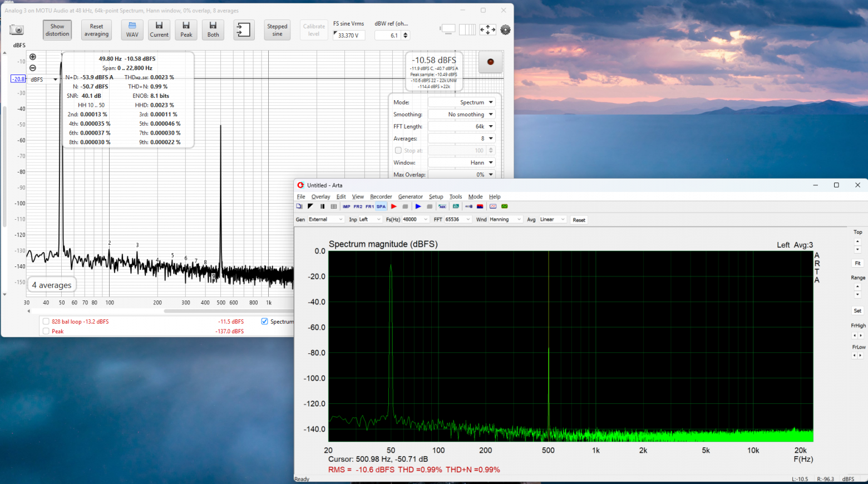Click the red record start arrow in Arta
This screenshot has height=484, width=868.
point(394,206)
